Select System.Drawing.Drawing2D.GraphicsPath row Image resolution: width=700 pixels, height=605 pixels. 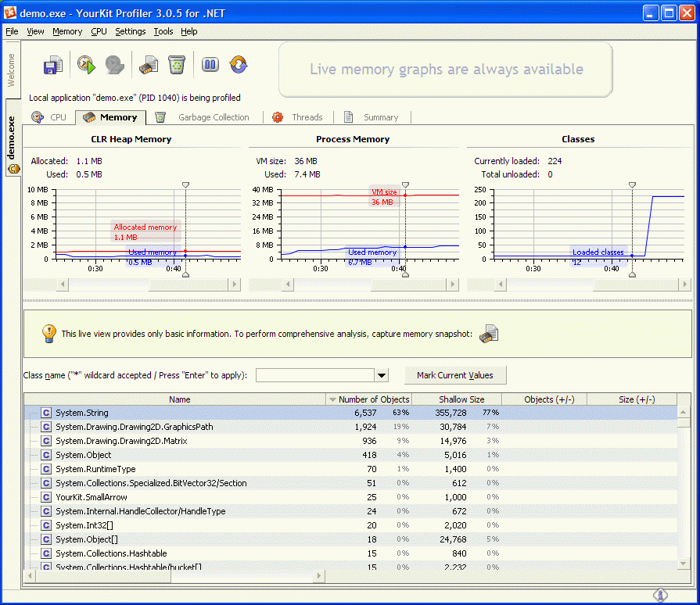point(350,427)
